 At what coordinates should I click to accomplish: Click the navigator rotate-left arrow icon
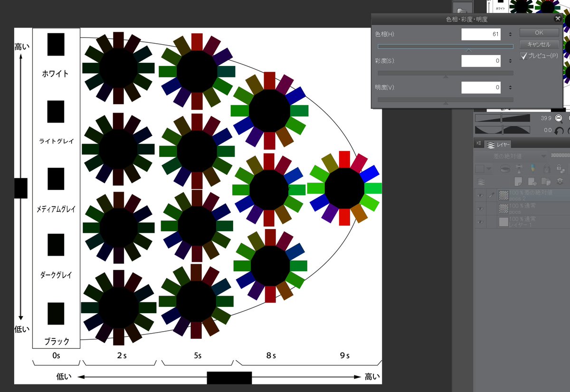559,131
